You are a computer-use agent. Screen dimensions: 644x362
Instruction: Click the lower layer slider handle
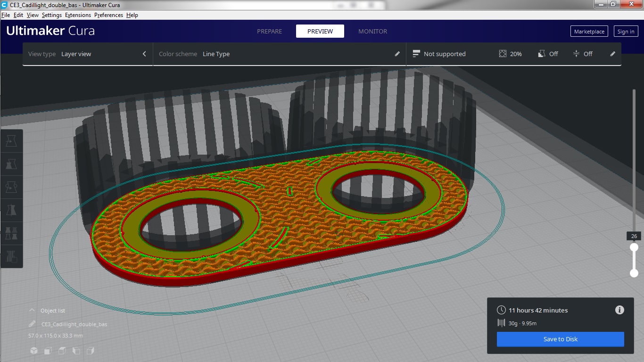click(634, 273)
